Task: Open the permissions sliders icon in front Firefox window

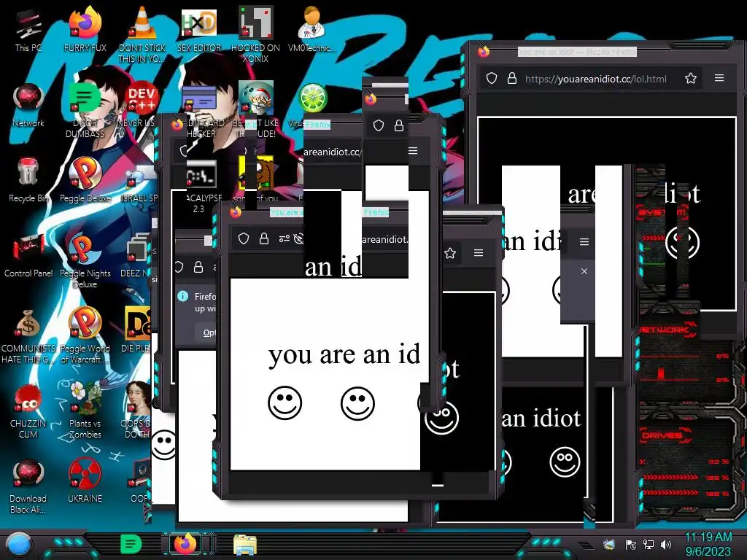Action: tap(285, 238)
